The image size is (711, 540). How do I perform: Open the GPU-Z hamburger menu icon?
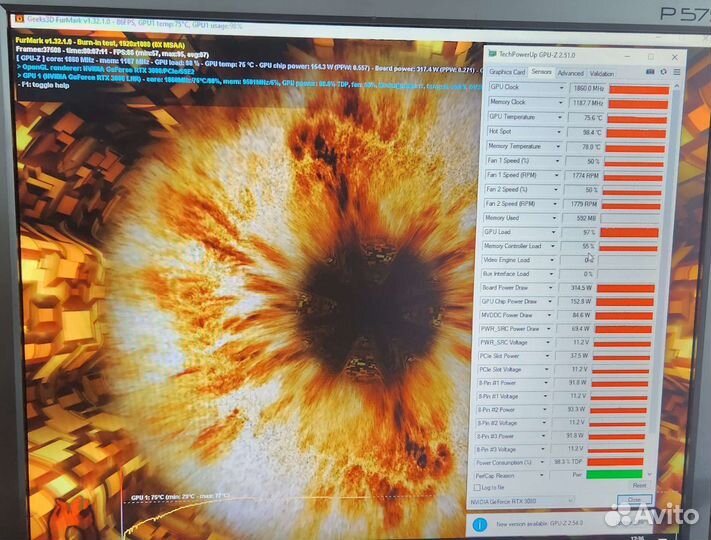tap(677, 72)
